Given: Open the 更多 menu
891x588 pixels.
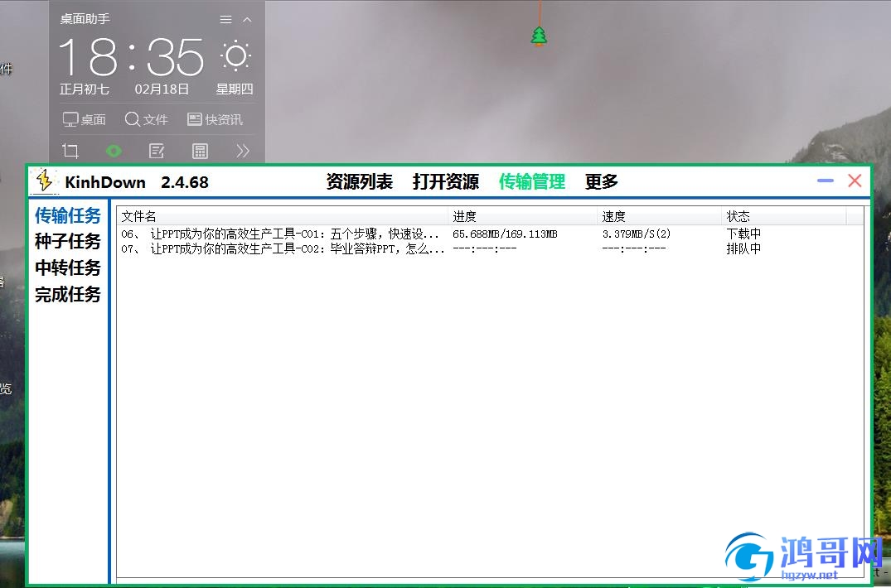Looking at the screenshot, I should tap(601, 181).
